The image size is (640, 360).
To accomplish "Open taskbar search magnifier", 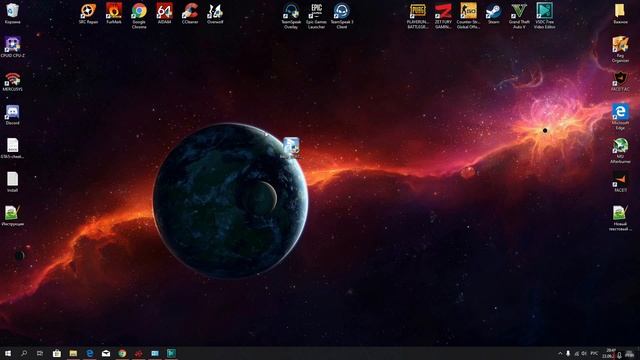I will tap(24, 353).
